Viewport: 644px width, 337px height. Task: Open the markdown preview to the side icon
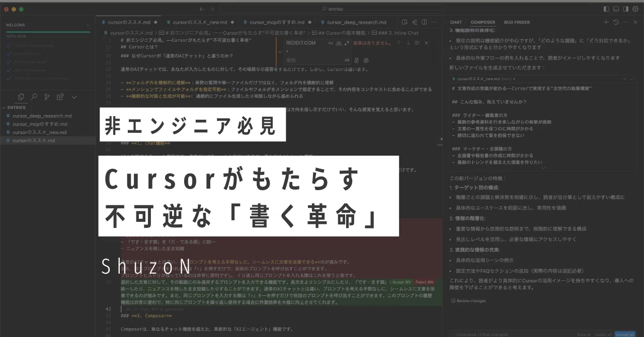[405, 22]
